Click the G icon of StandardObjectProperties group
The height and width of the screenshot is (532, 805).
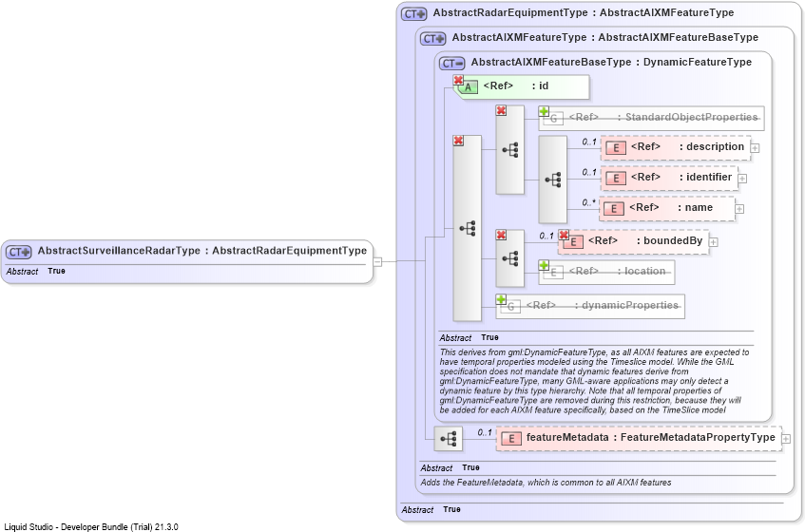pos(553,119)
